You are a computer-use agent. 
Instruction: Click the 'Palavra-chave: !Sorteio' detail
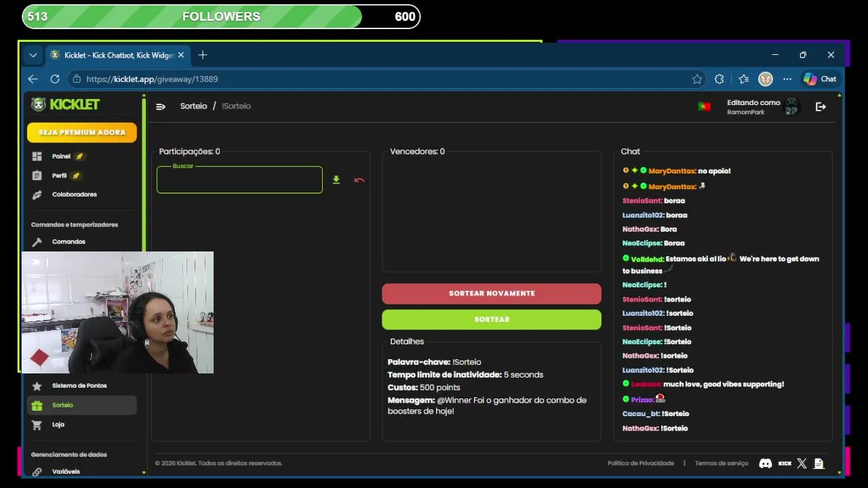(434, 363)
